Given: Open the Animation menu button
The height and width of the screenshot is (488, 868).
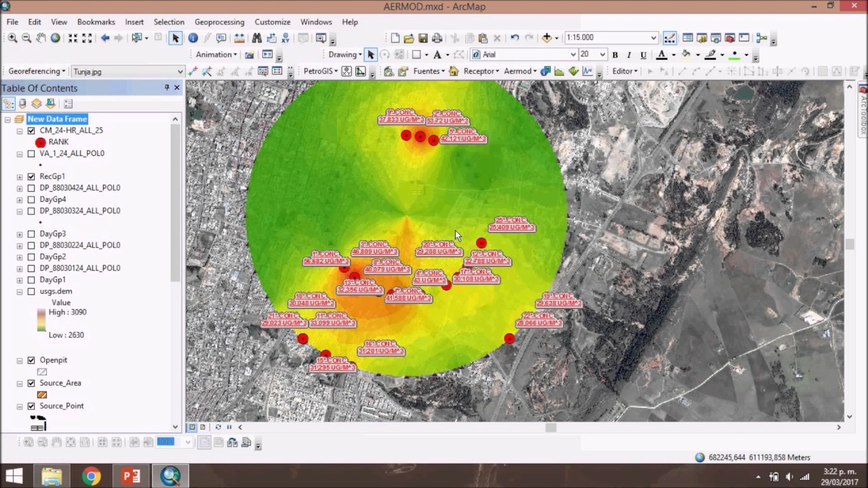Looking at the screenshot, I should 216,54.
